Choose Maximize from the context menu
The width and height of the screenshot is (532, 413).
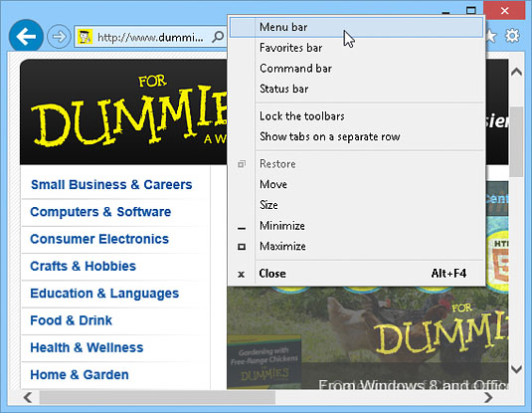point(356,246)
